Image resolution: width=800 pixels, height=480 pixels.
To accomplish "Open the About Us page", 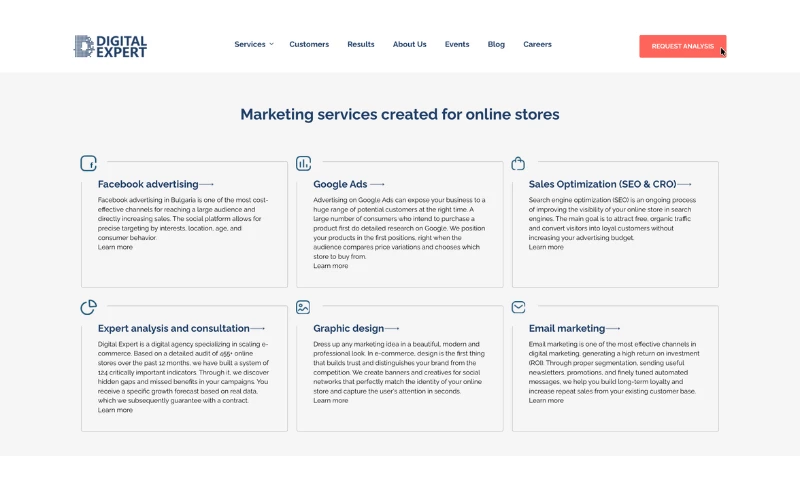I will [410, 44].
